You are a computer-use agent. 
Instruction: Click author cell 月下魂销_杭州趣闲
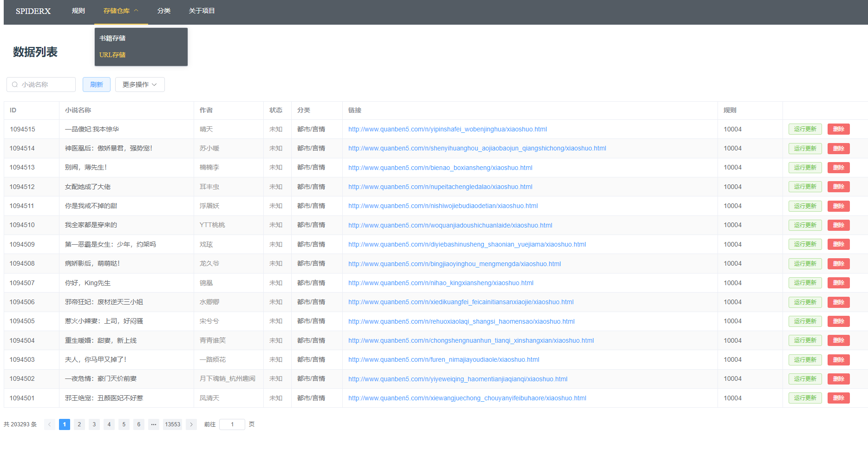tap(228, 379)
